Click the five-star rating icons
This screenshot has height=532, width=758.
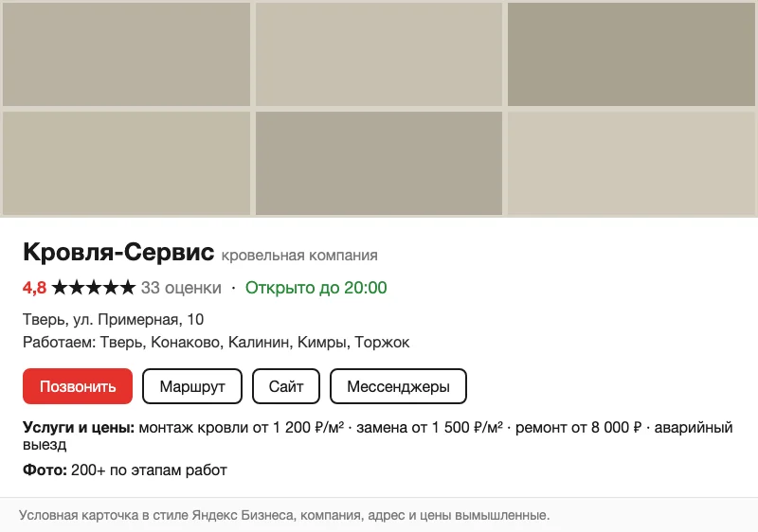click(94, 287)
